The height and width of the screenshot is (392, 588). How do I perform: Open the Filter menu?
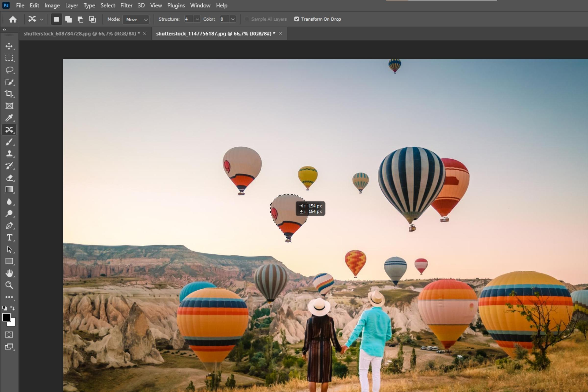tap(126, 5)
